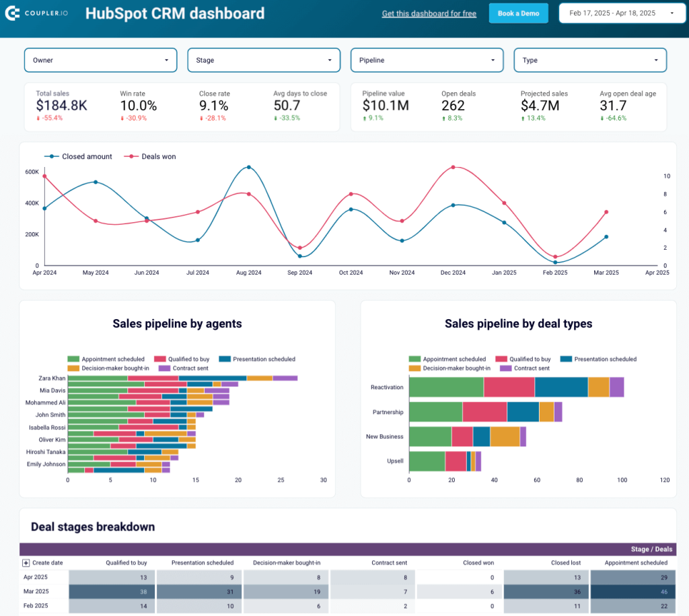
Task: Click Get this dashboard for free link
Action: click(429, 13)
